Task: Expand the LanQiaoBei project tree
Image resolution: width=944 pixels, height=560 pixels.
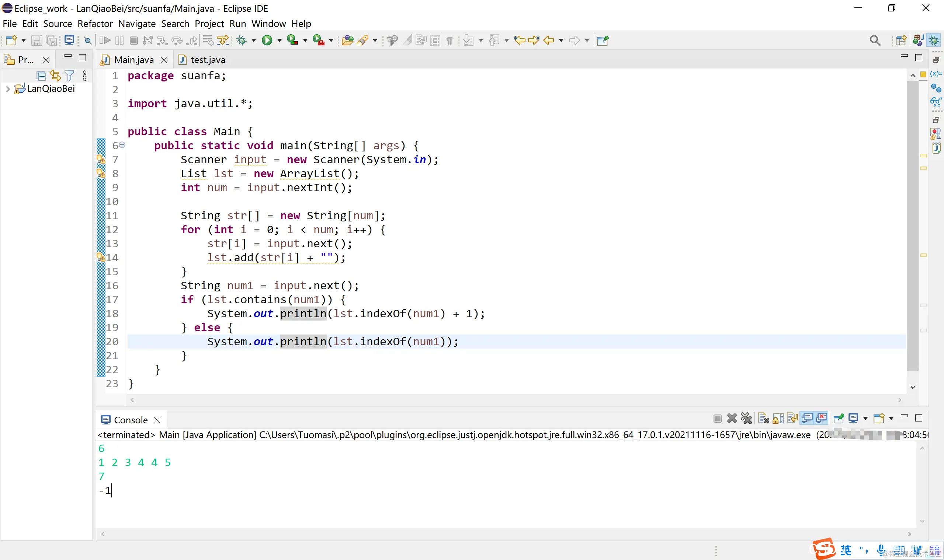Action: coord(8,89)
